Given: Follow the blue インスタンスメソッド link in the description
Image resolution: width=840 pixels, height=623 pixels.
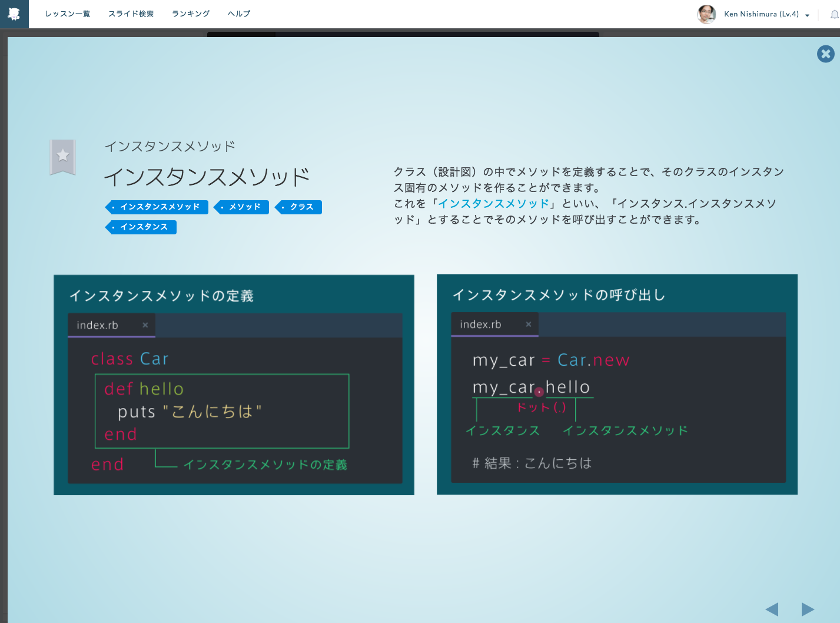Looking at the screenshot, I should 493,204.
